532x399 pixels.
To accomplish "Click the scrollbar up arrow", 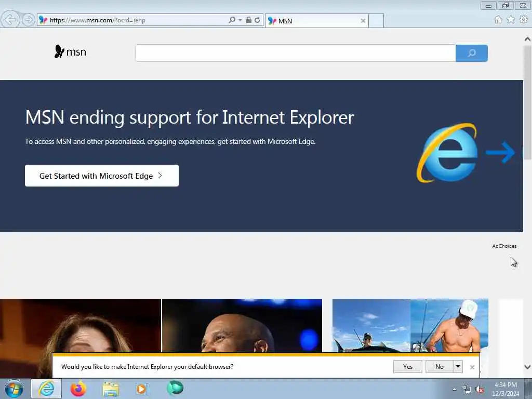I will point(527,39).
